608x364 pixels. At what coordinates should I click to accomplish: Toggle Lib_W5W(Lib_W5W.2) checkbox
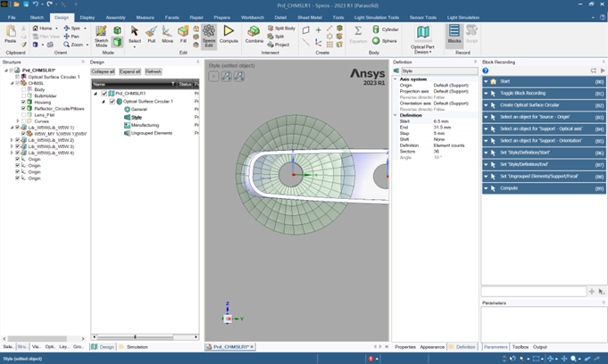pyautogui.click(x=18, y=140)
